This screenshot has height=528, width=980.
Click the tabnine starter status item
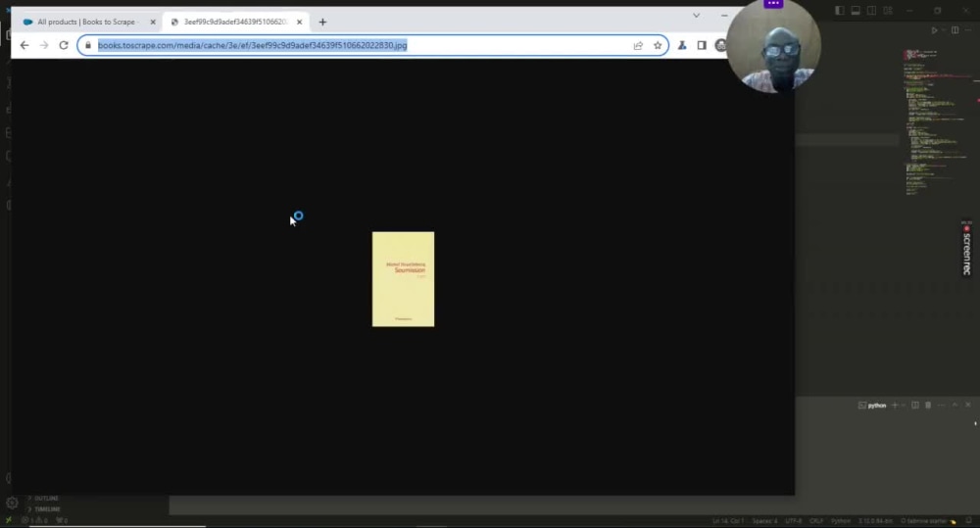(x=927, y=520)
